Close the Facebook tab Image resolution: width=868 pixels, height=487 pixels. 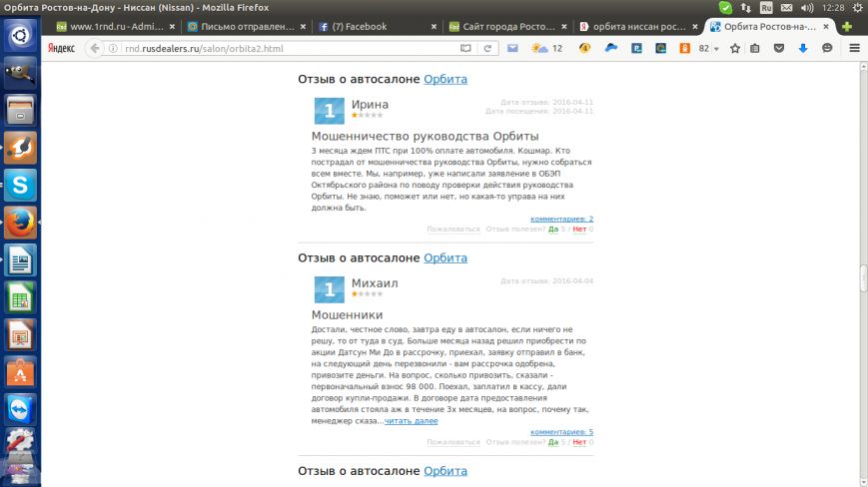point(434,27)
